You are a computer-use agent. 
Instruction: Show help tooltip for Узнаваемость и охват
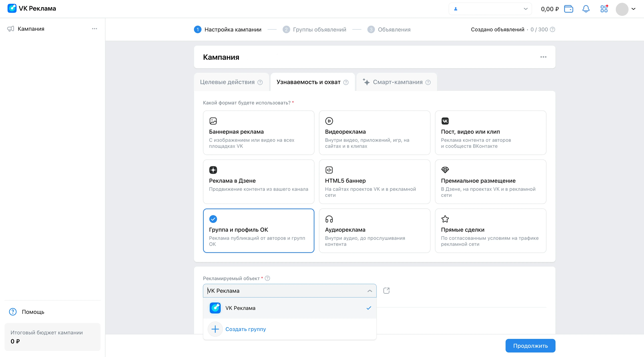click(346, 82)
